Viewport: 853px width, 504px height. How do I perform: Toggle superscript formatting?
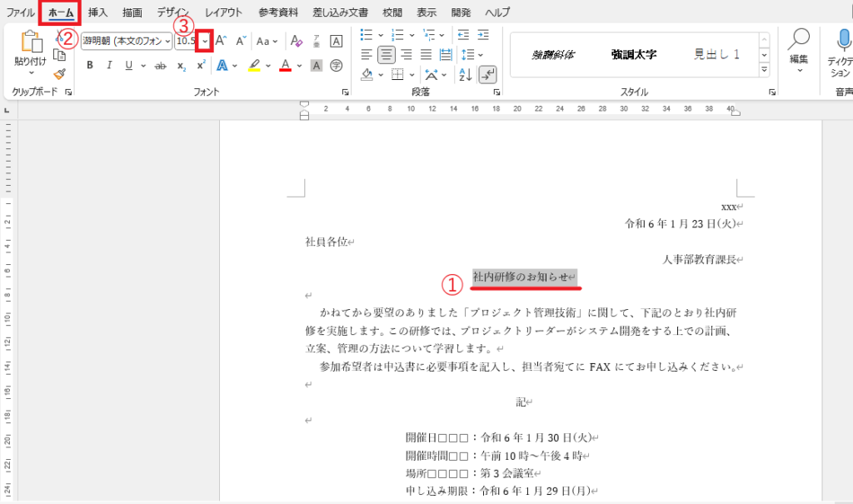pyautogui.click(x=201, y=65)
